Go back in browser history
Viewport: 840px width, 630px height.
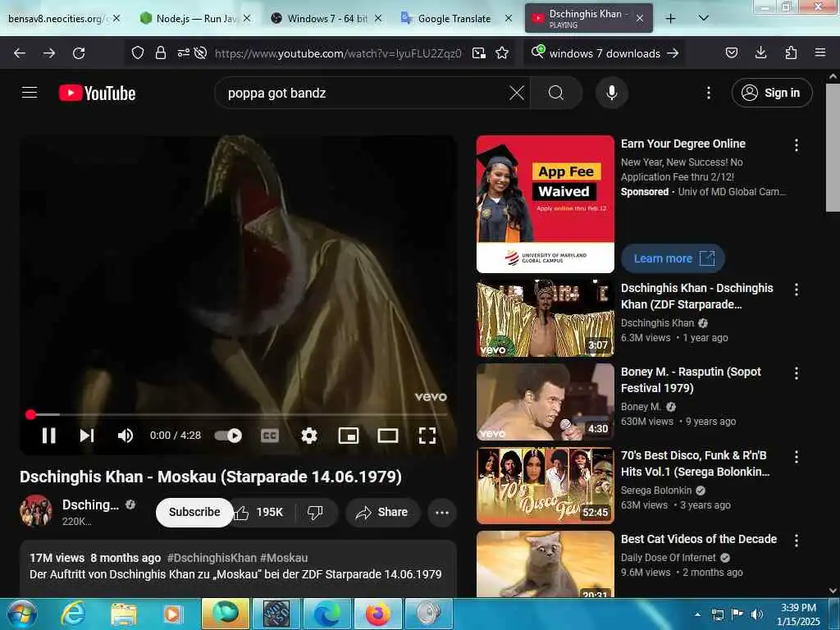pyautogui.click(x=20, y=53)
